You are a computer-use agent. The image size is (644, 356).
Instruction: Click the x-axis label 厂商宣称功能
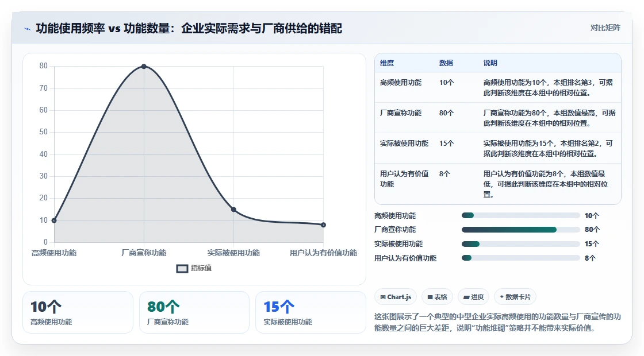pyautogui.click(x=144, y=253)
